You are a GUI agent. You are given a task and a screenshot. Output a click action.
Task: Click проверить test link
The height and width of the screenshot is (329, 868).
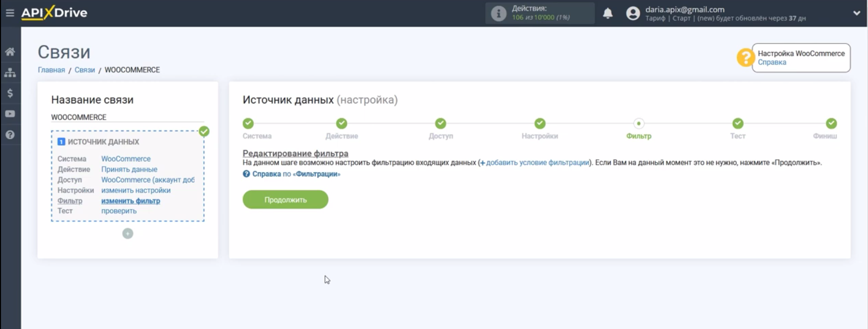(x=119, y=211)
